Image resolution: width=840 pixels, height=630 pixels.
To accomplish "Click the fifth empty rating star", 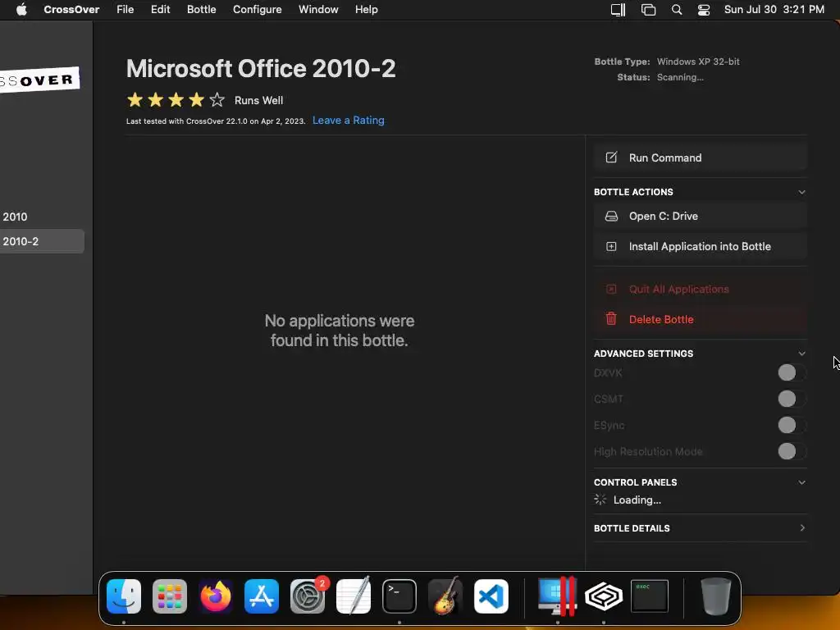I will point(217,99).
